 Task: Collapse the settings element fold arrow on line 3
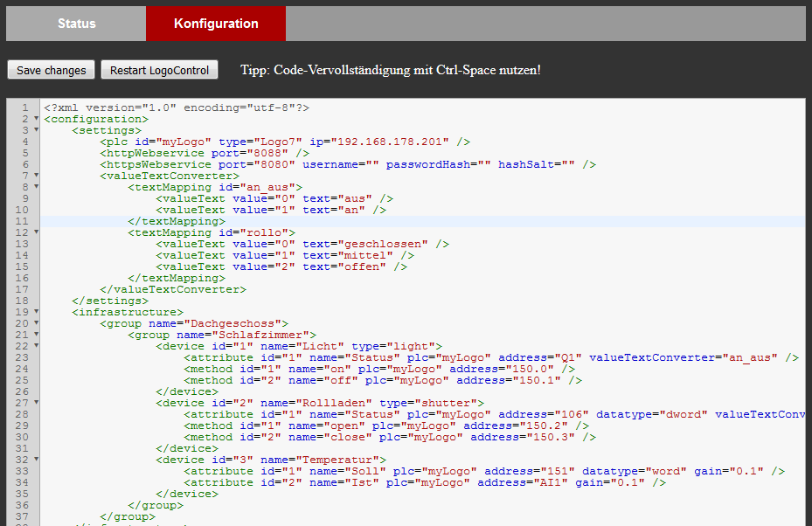point(36,130)
